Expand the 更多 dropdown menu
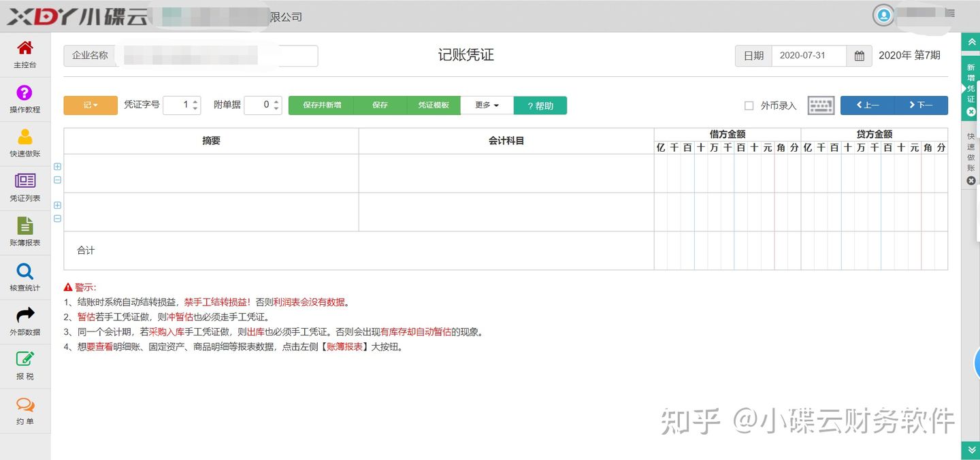980x460 pixels. pyautogui.click(x=487, y=105)
